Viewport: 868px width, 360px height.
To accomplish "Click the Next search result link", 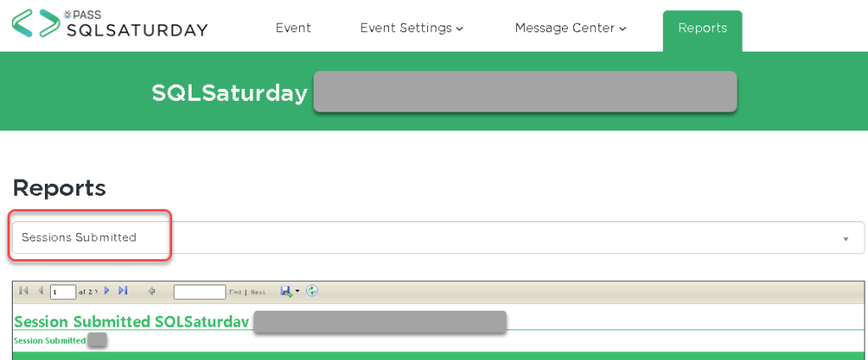I will point(258,292).
